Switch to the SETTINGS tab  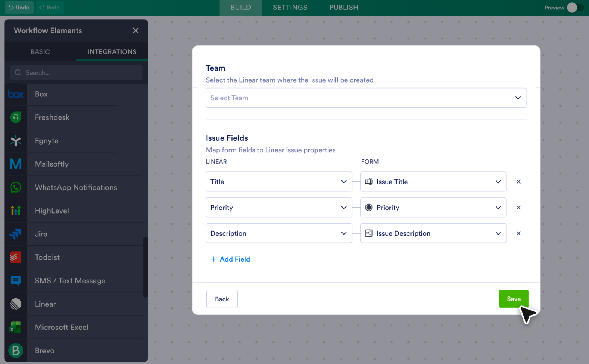290,8
